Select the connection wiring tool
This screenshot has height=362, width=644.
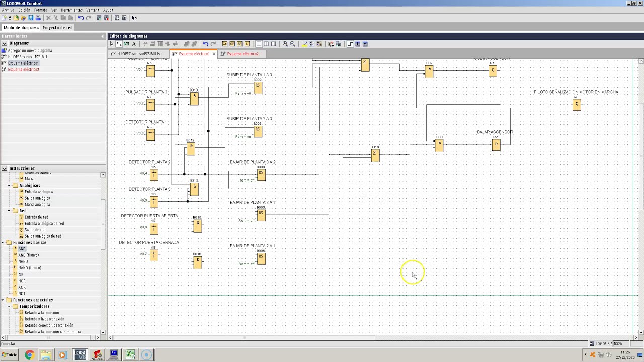tap(119, 44)
